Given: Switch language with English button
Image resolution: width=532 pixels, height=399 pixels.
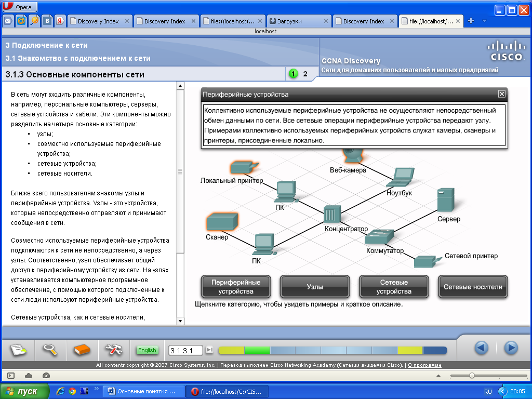Looking at the screenshot, I should click(147, 350).
